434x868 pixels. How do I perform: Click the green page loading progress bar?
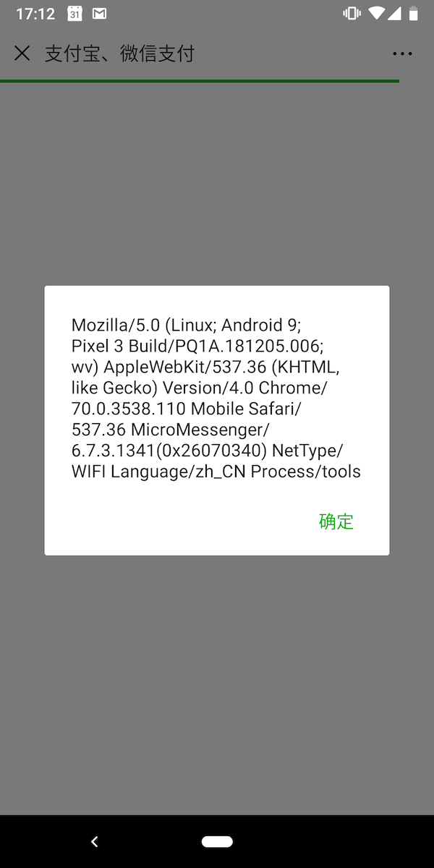[x=200, y=81]
